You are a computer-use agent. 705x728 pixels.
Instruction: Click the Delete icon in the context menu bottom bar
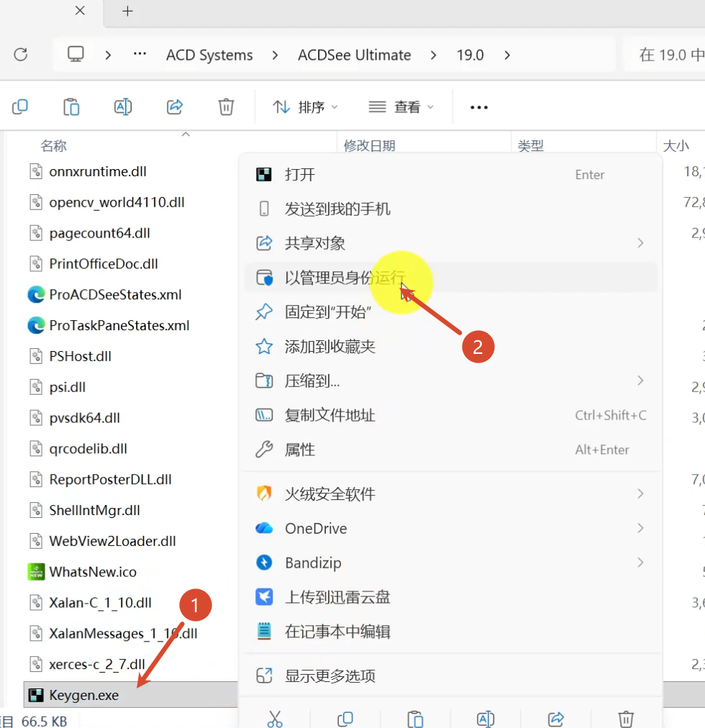[x=626, y=719]
